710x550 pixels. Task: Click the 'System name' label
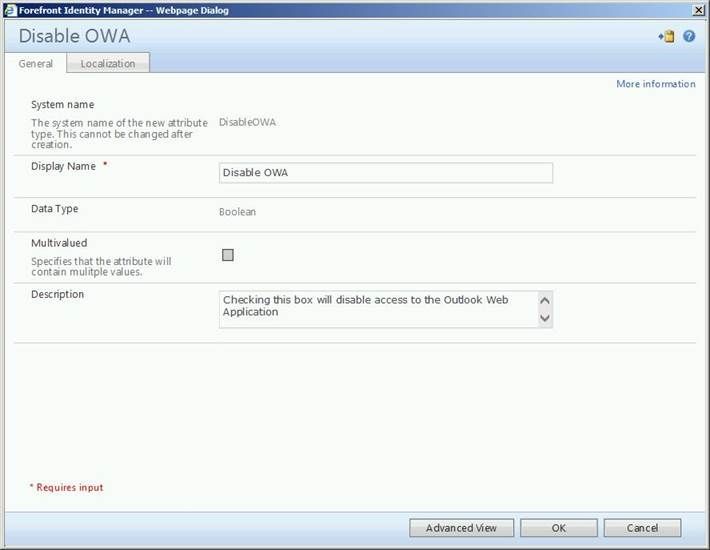pos(62,105)
